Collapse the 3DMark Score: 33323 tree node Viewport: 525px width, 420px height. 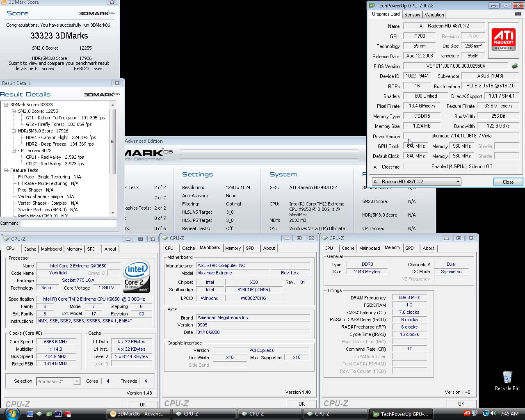click(x=6, y=105)
